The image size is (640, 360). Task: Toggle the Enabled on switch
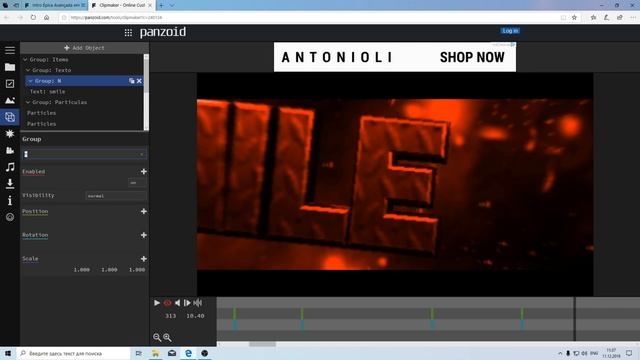tap(137, 183)
